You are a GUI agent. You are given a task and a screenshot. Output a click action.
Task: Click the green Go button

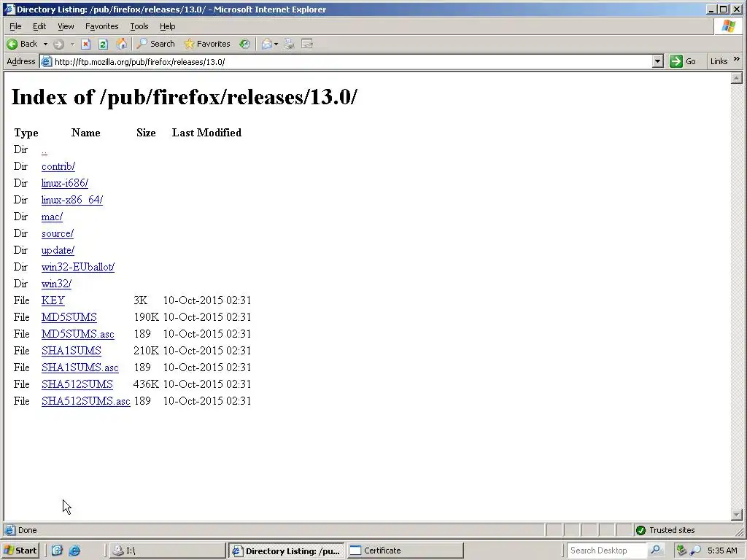(x=683, y=61)
